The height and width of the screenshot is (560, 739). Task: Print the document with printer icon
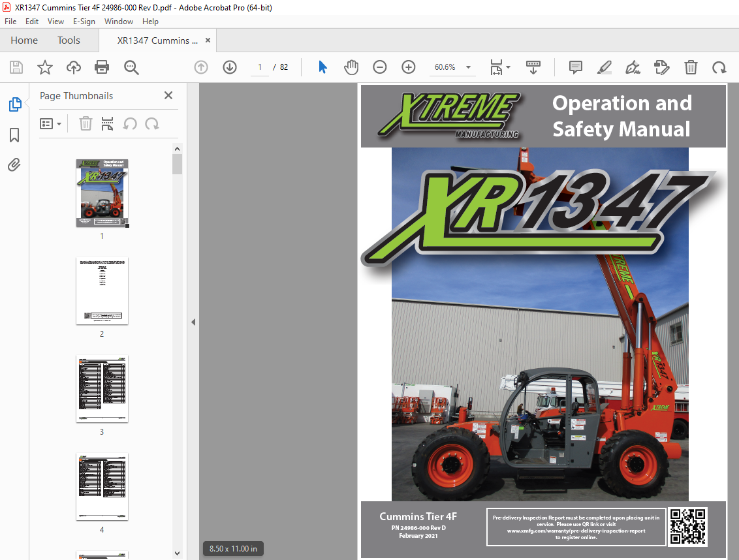[102, 67]
